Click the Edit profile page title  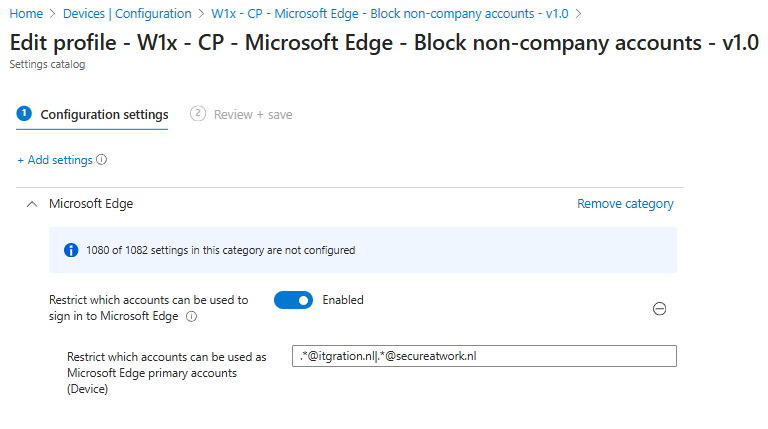pos(384,43)
